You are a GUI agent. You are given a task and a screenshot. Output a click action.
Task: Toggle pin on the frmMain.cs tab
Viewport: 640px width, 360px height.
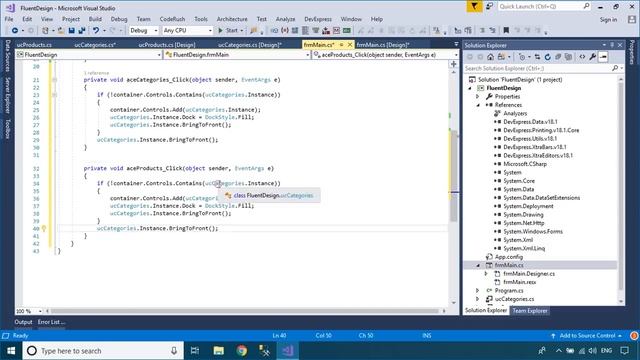tap(341, 44)
